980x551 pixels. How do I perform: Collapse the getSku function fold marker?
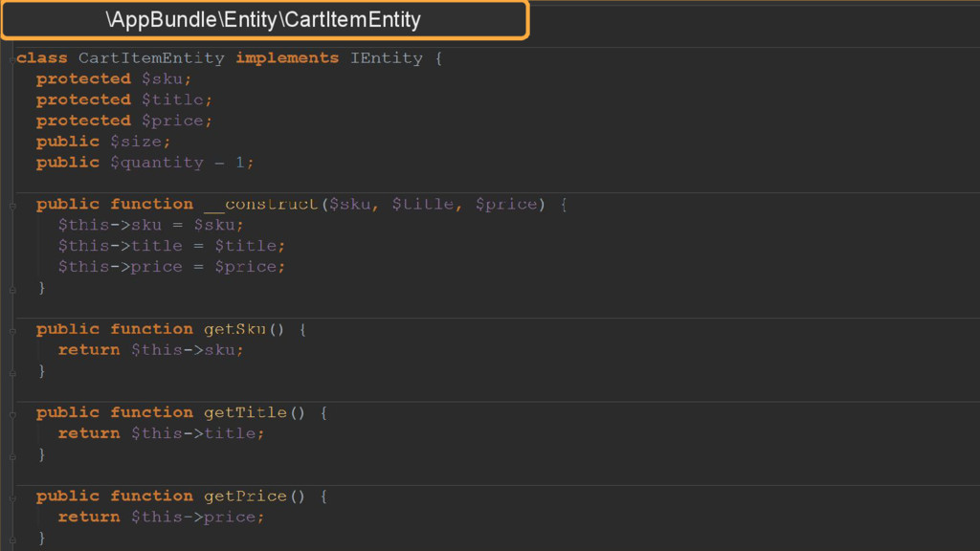[x=12, y=330]
